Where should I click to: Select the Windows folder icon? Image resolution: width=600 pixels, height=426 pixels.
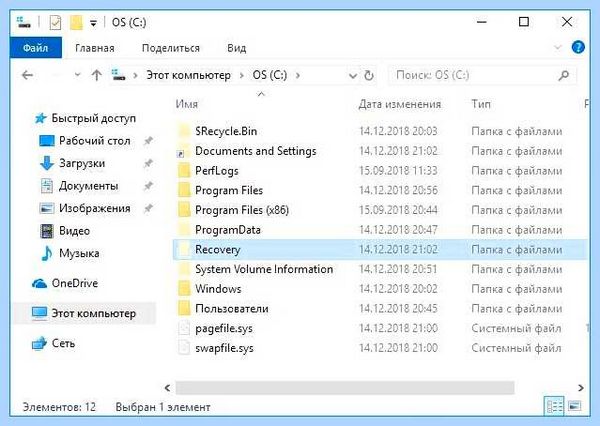184,289
